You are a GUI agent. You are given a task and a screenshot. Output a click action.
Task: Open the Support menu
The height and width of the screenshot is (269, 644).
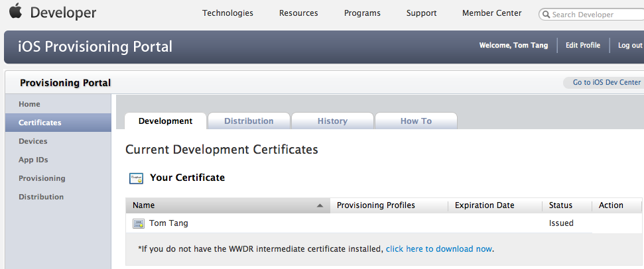(x=421, y=13)
